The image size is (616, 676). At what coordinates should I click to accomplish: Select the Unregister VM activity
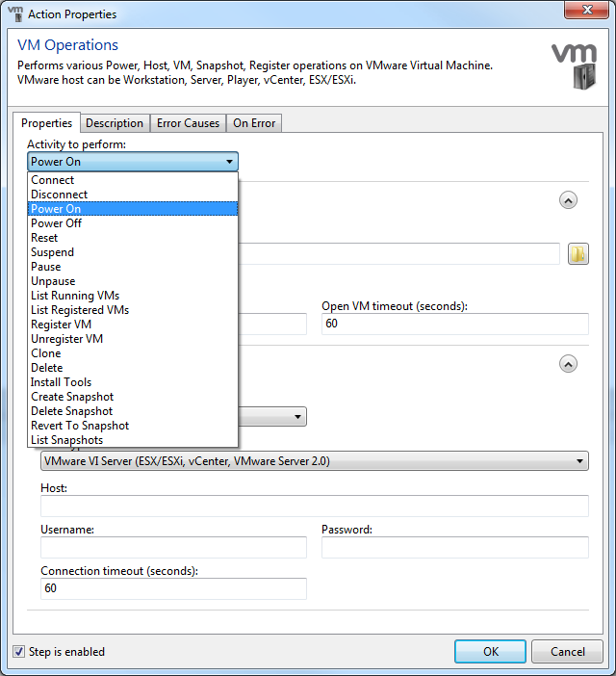point(133,339)
